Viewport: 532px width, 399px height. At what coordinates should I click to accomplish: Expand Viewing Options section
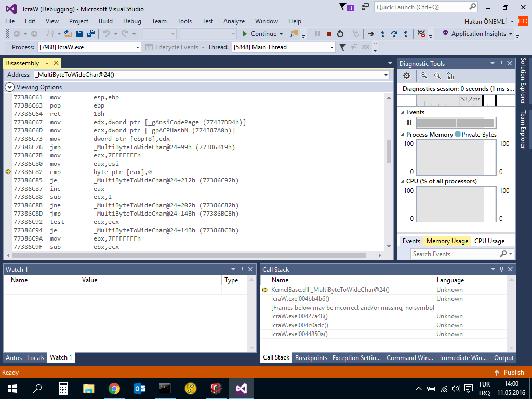[x=9, y=87]
